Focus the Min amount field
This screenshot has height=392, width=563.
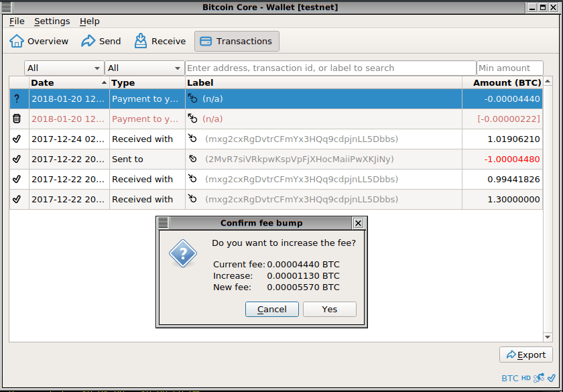[x=510, y=68]
